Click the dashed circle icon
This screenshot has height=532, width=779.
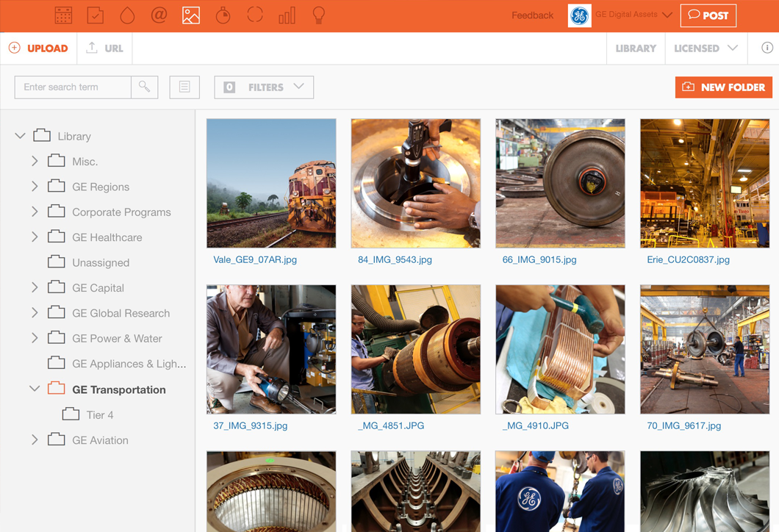tap(255, 15)
